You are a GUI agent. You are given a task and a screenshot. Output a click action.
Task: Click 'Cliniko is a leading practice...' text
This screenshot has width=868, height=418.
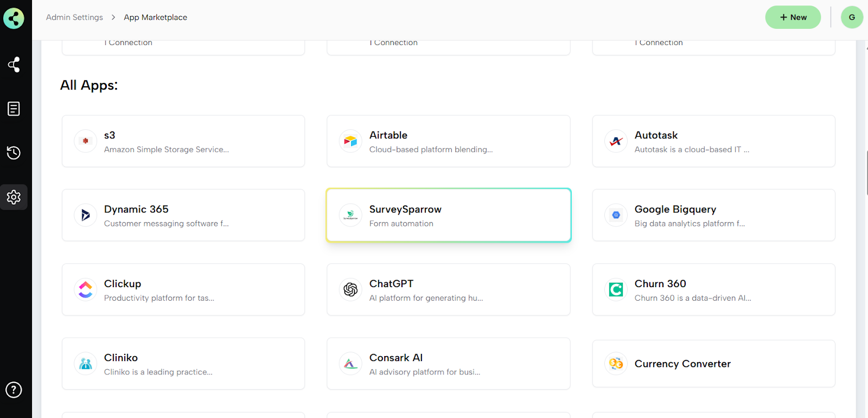click(x=158, y=372)
